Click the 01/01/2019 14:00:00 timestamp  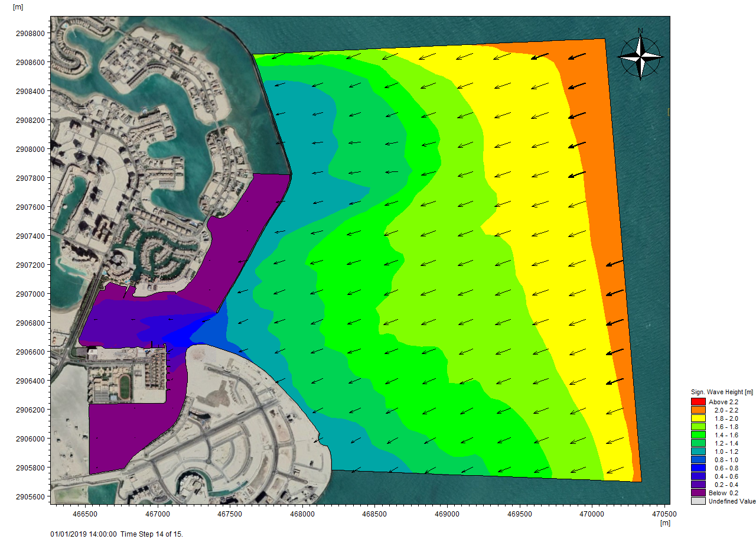tap(83, 534)
